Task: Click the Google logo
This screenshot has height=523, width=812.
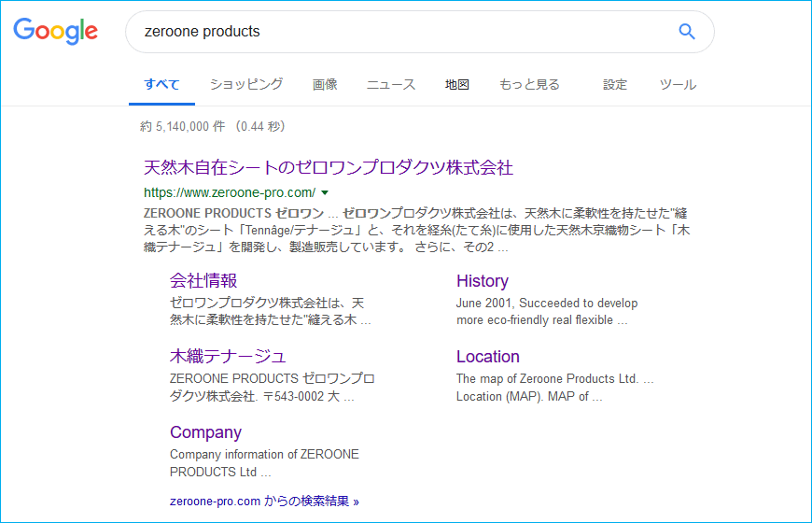Action: click(55, 31)
